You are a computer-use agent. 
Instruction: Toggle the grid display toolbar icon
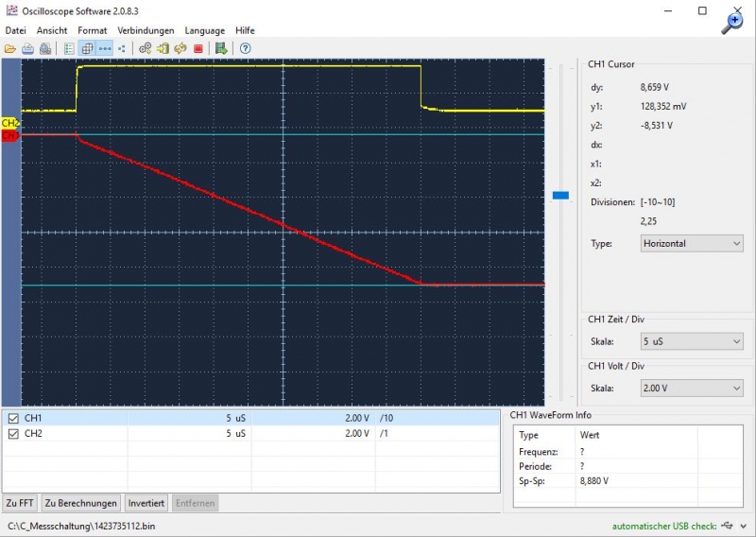click(x=87, y=48)
